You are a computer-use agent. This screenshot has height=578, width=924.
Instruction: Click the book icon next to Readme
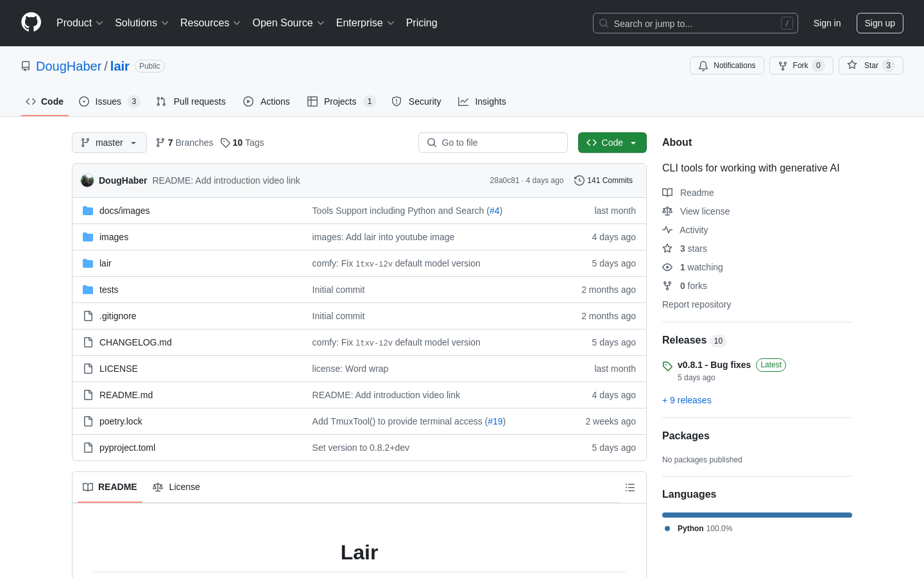pyautogui.click(x=667, y=193)
